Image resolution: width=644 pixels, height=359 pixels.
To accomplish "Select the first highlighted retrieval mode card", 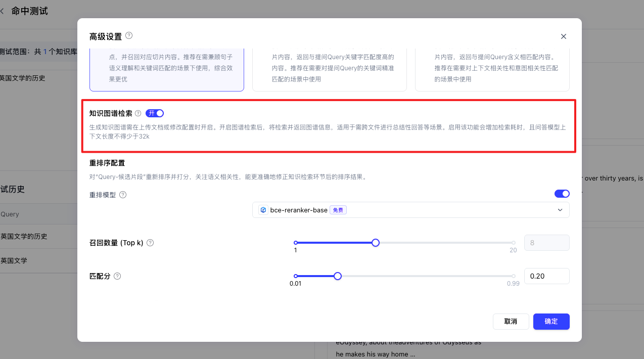I will (x=167, y=68).
